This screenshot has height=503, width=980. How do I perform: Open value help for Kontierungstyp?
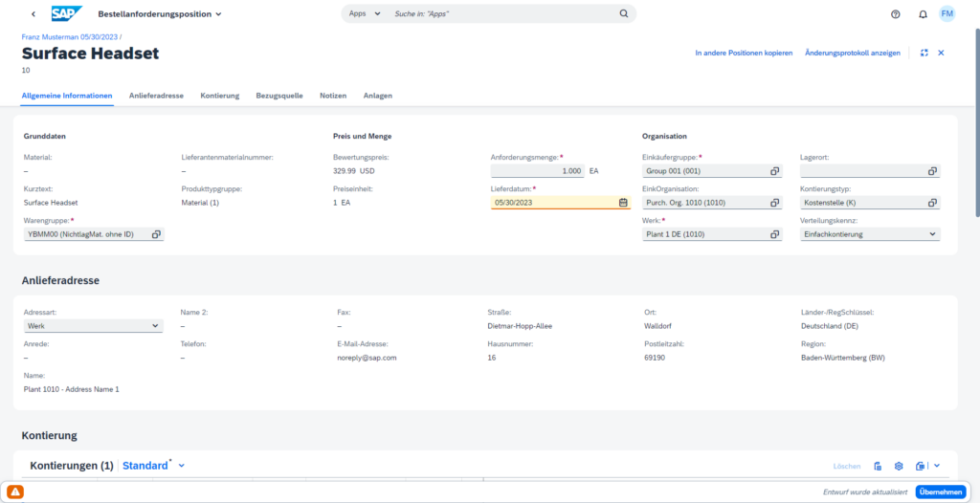932,203
